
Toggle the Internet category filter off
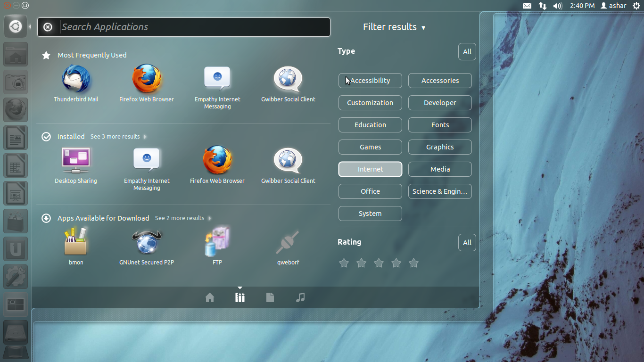[x=370, y=169]
